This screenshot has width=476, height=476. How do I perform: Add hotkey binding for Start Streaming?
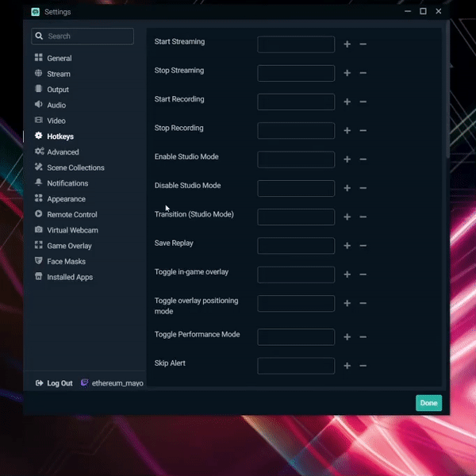[347, 44]
